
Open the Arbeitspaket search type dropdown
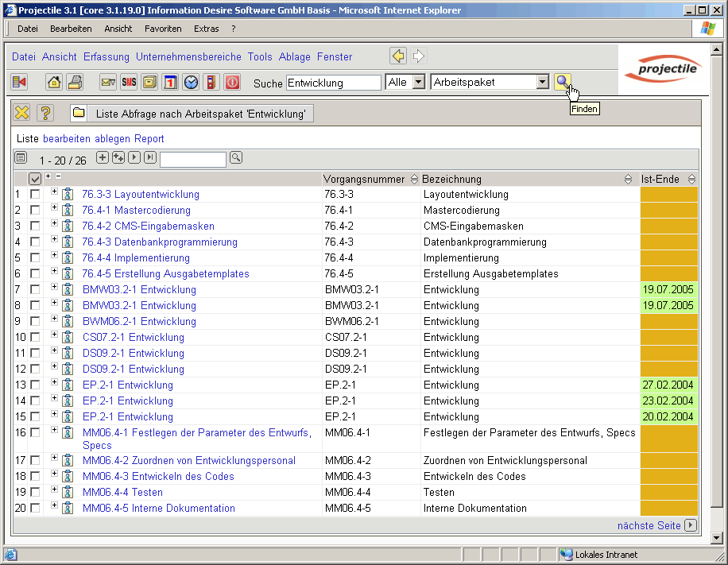[542, 82]
